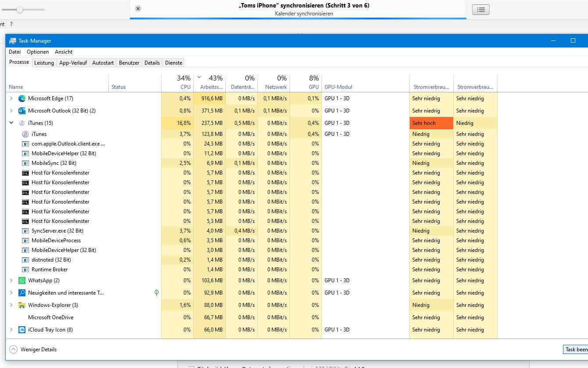Viewport: 588px width, 368px height.
Task: Click the Task beenden button
Action: tap(576, 349)
